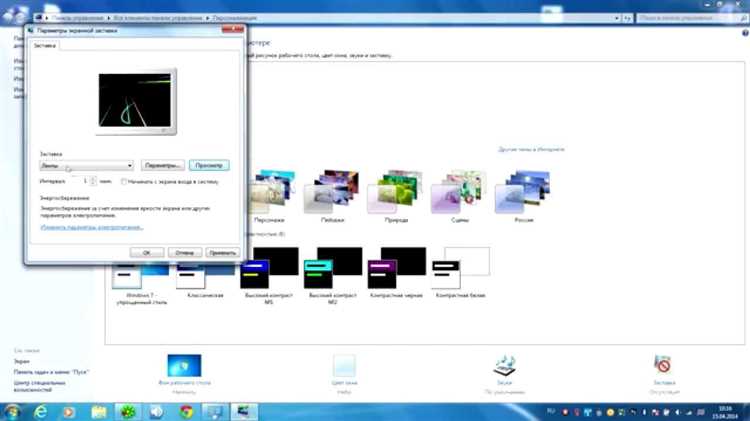Select the Personalization window taskbar button

[x=215, y=412]
